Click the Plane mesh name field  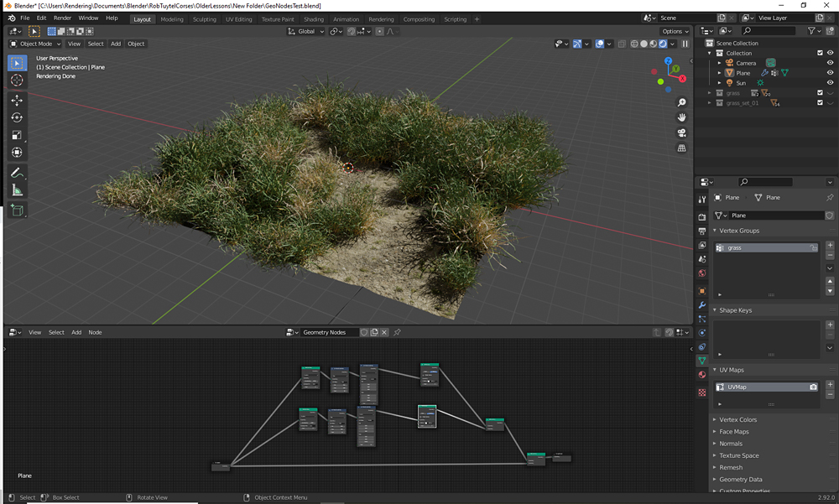[776, 215]
